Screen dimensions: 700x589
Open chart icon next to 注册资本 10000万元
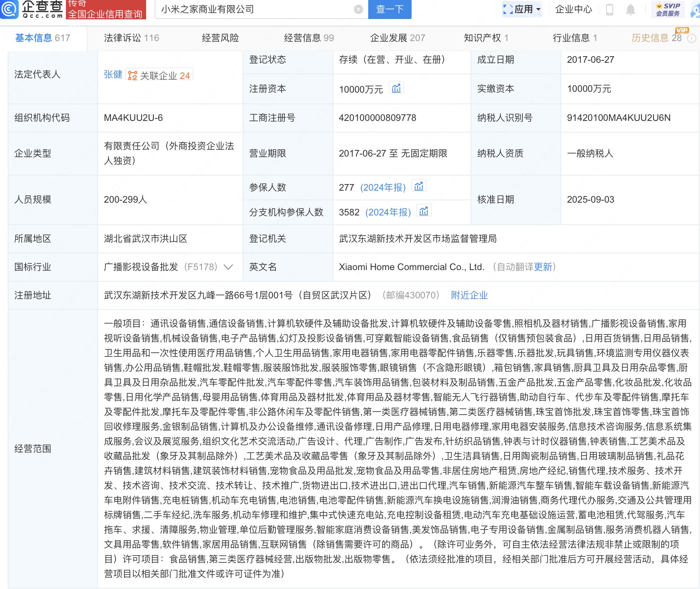(x=396, y=88)
